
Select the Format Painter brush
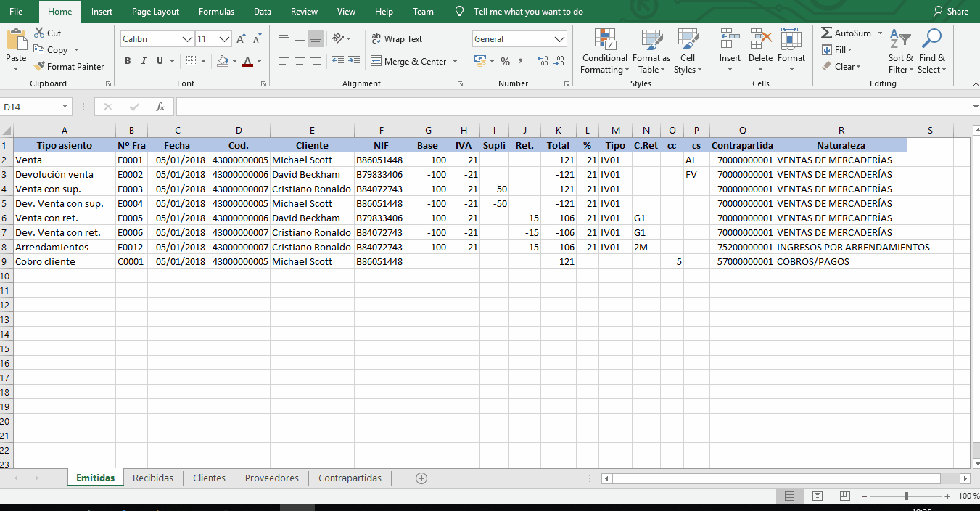(39, 66)
